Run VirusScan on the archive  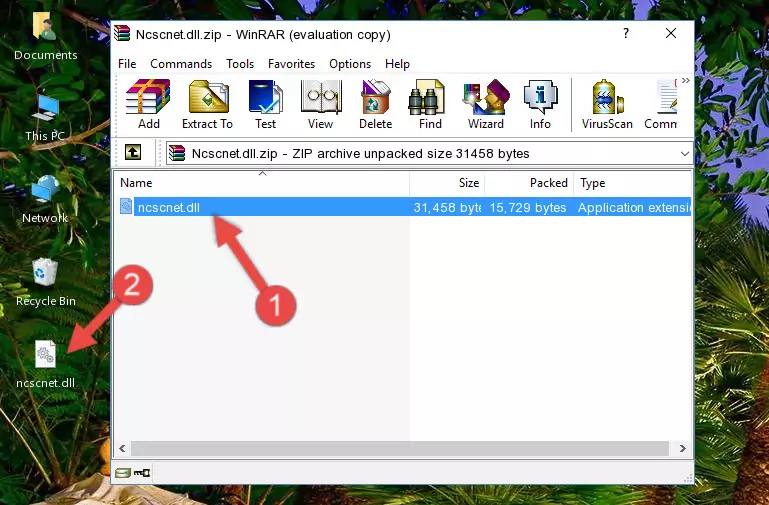tap(607, 104)
